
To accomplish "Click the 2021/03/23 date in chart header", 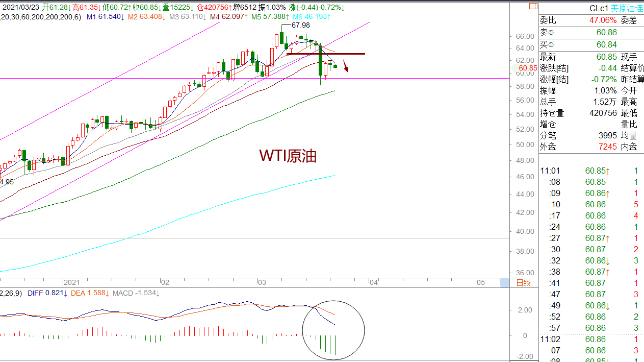I will point(20,8).
